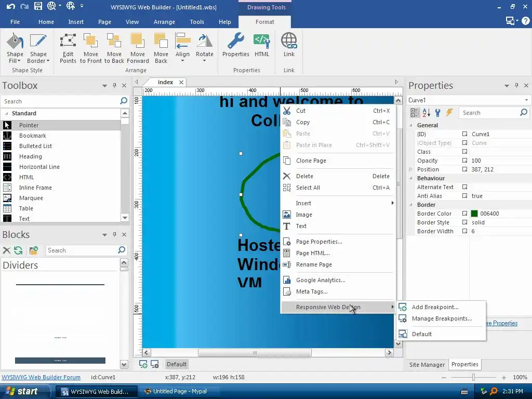Toggle the box next to Class property
Viewport: 532px width, 399px height.
(x=465, y=152)
